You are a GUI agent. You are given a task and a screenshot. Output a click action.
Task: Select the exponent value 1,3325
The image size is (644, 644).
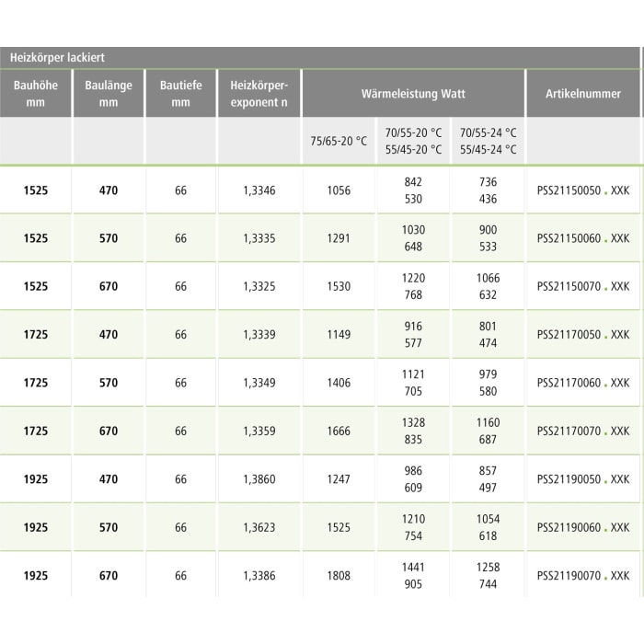pos(259,286)
